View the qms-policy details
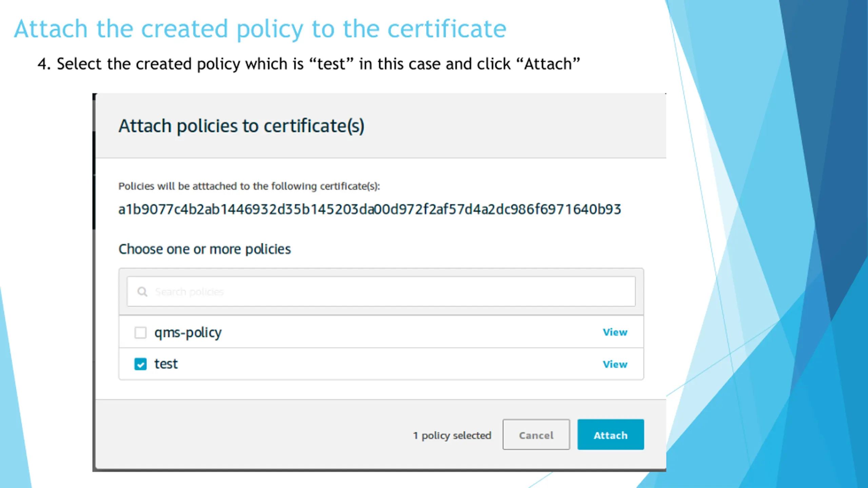Image resolution: width=868 pixels, height=488 pixels. click(615, 332)
